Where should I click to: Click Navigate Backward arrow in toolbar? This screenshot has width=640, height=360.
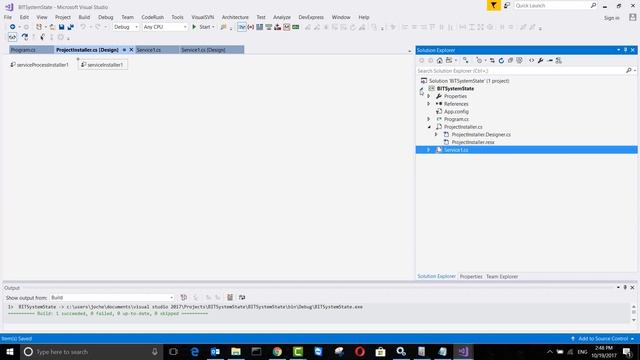[13, 27]
